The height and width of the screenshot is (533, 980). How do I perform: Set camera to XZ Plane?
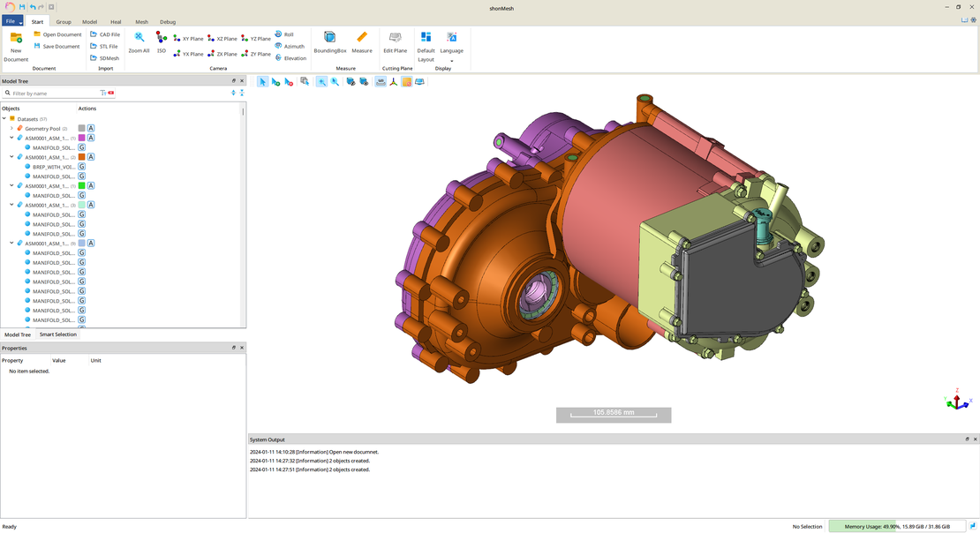point(222,39)
